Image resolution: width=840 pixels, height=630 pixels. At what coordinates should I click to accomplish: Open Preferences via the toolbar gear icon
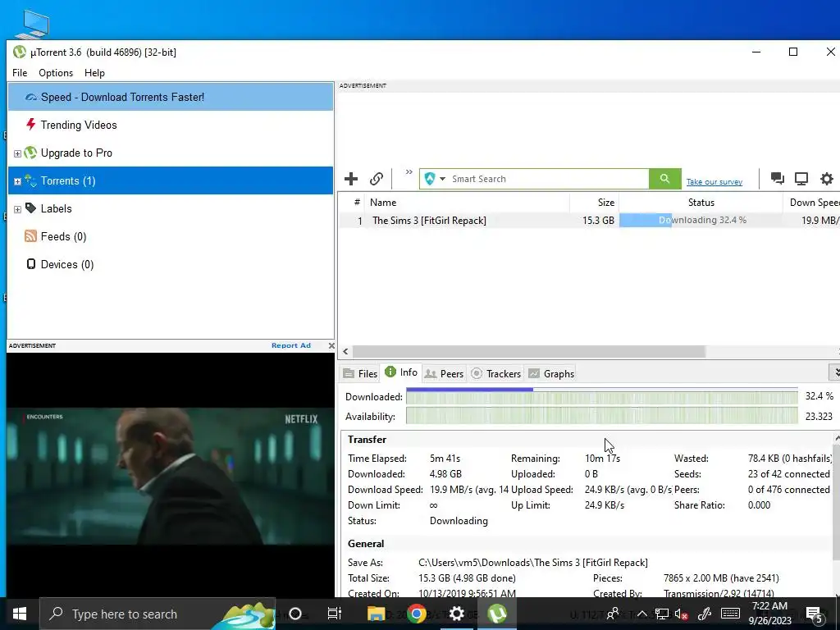[827, 178]
